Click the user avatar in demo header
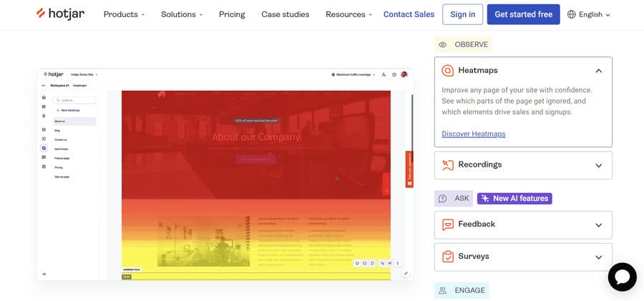 click(x=404, y=74)
